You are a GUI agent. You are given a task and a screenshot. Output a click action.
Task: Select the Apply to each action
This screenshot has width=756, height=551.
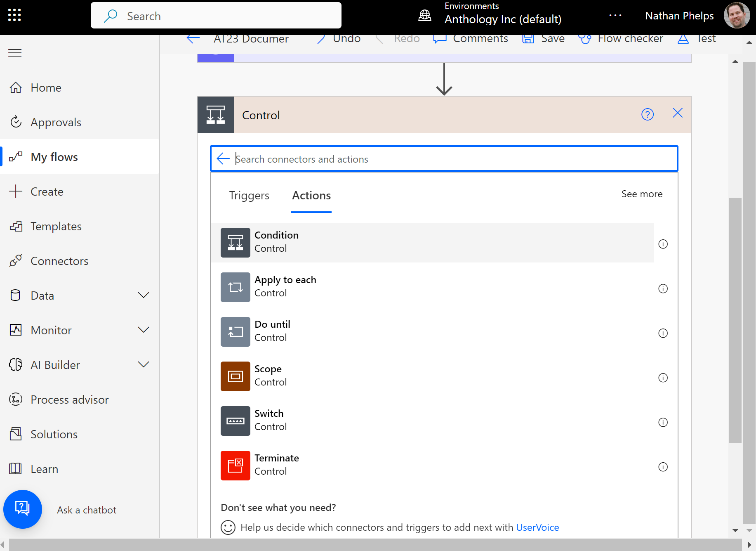432,287
